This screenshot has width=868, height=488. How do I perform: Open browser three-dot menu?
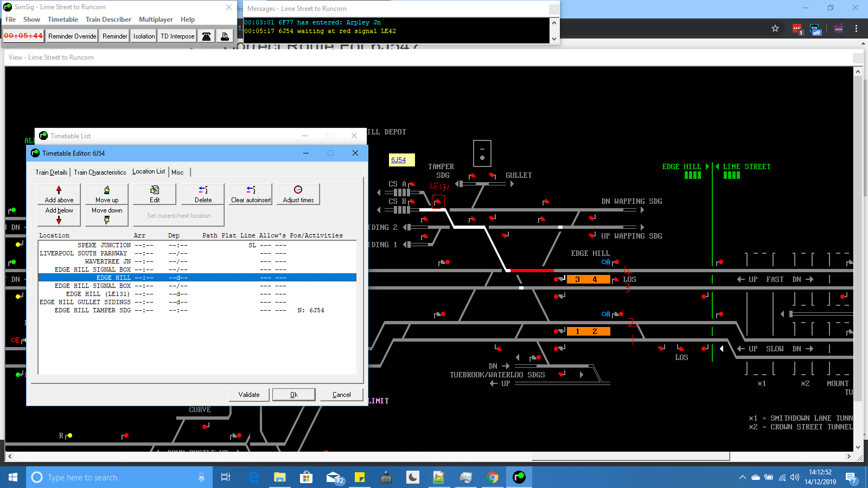point(857,28)
